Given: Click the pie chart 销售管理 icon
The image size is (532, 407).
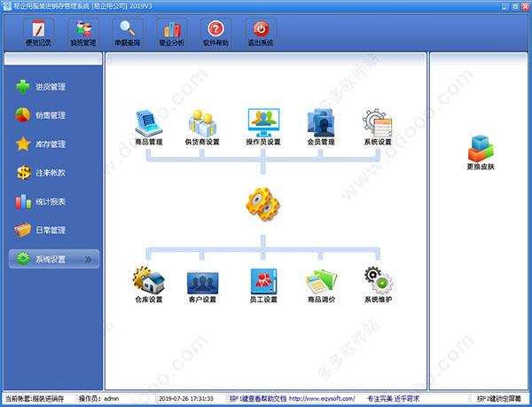Looking at the screenshot, I should tap(23, 115).
